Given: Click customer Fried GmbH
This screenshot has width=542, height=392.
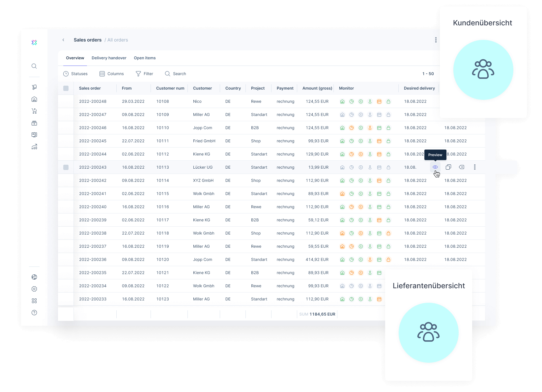Looking at the screenshot, I should [x=204, y=141].
